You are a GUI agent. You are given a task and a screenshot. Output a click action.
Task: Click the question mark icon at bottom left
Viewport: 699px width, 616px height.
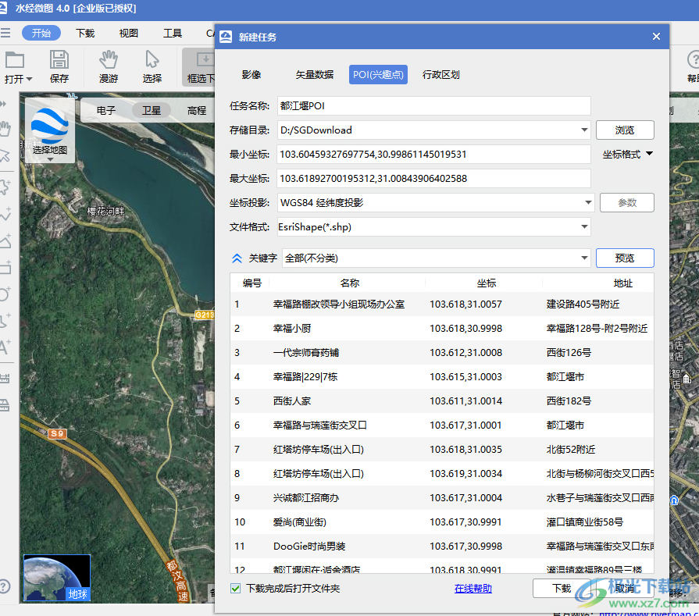pyautogui.click(x=4, y=586)
